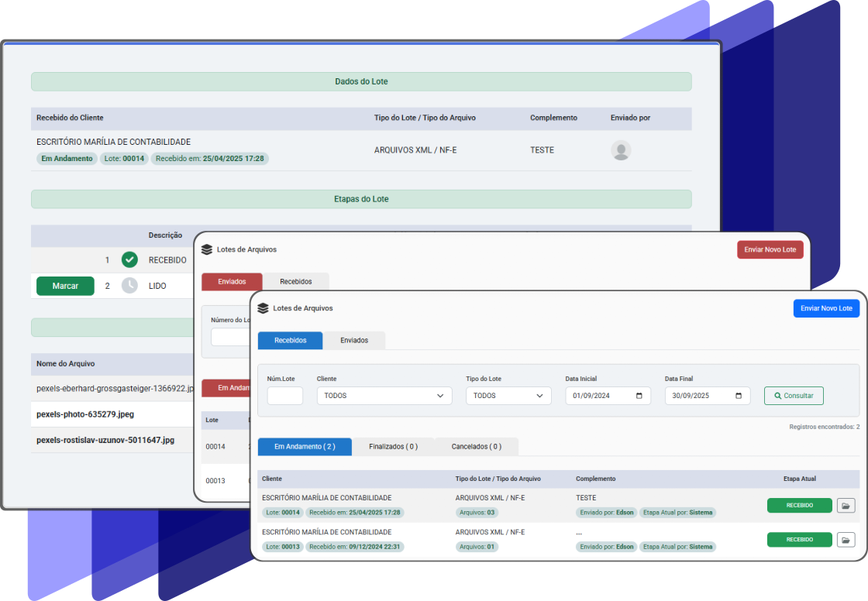Open folder icon for lote 00014
Image resolution: width=868 pixels, height=601 pixels.
pyautogui.click(x=846, y=506)
